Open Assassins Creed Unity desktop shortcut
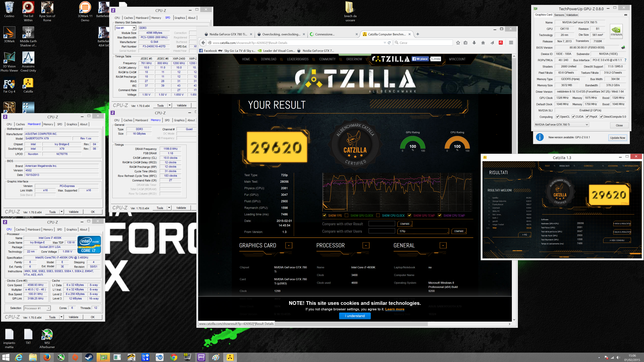This screenshot has height=362, width=644. (28, 62)
